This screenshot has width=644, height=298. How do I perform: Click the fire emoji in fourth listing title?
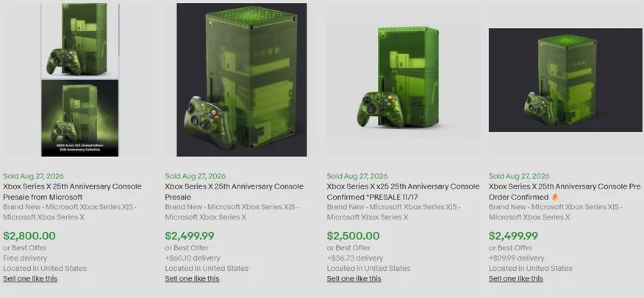(555, 197)
